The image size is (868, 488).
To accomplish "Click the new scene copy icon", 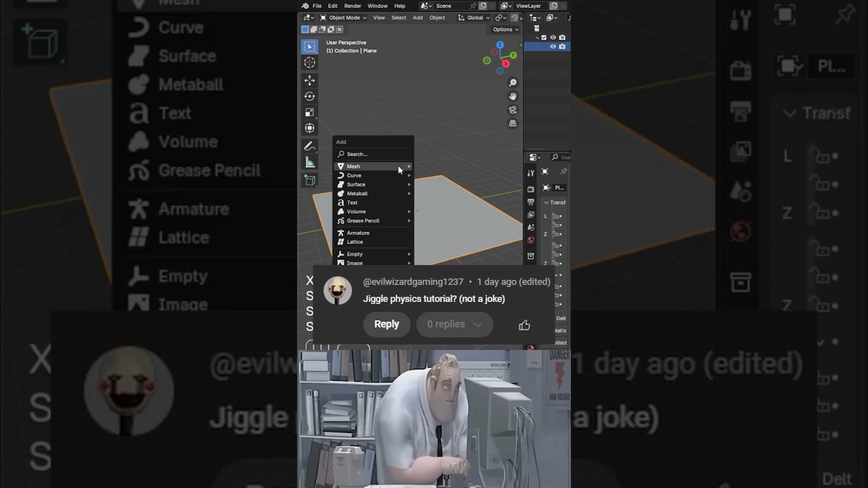I will (x=483, y=6).
